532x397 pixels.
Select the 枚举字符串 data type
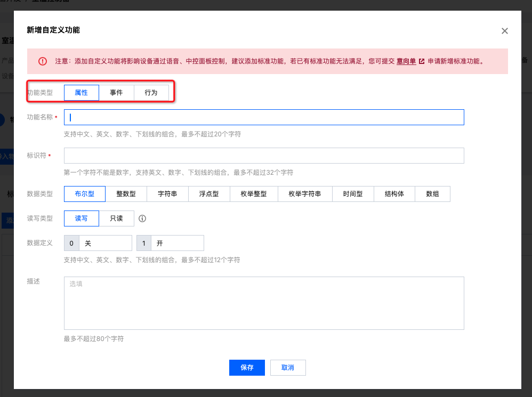point(305,194)
